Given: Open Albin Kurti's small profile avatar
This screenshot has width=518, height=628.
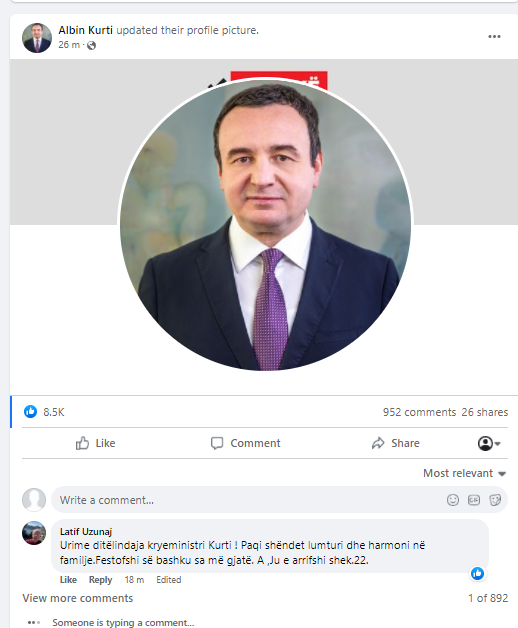Looking at the screenshot, I should point(37,38).
